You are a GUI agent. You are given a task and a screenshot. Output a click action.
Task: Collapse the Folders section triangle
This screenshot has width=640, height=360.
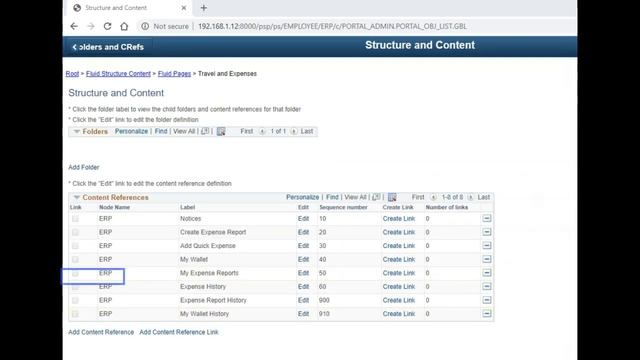point(76,131)
